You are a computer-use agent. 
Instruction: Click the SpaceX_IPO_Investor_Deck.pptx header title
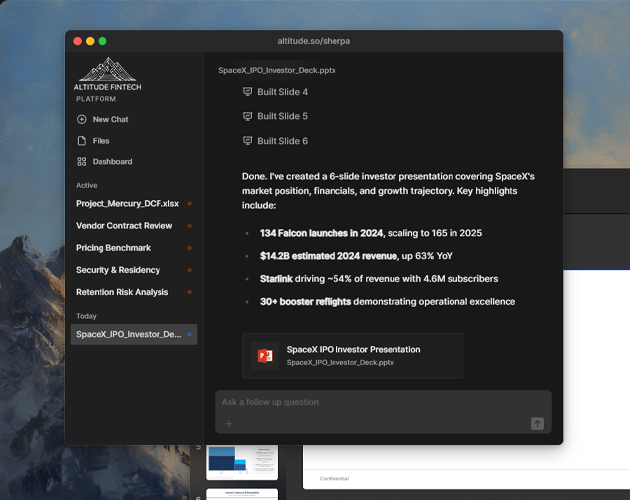coord(276,70)
